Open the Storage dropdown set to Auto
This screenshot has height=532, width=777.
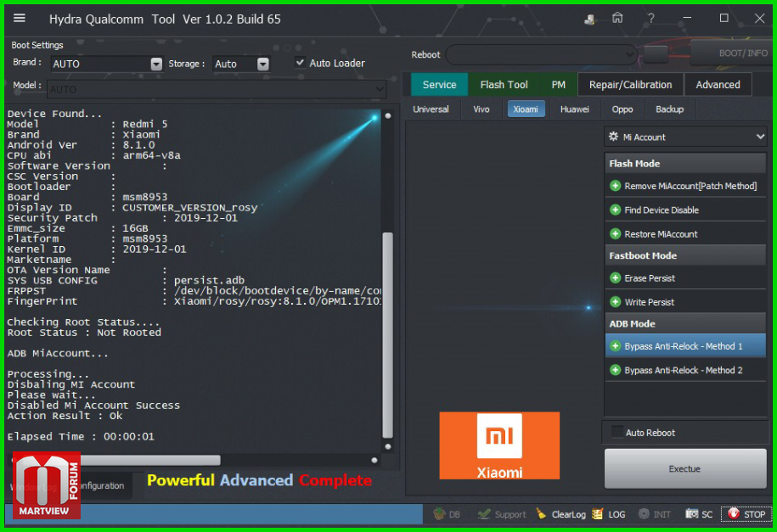point(263,64)
